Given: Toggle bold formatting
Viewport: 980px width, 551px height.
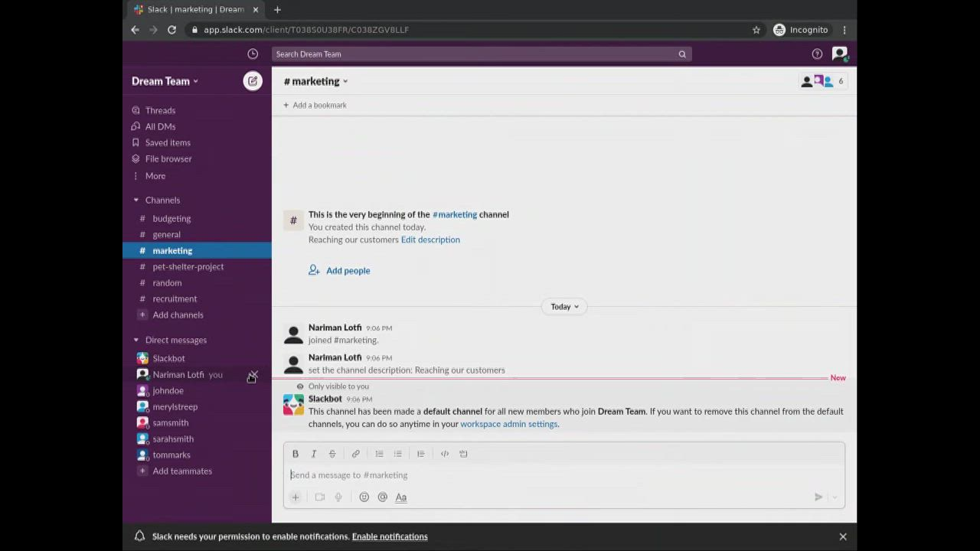Looking at the screenshot, I should pyautogui.click(x=296, y=454).
